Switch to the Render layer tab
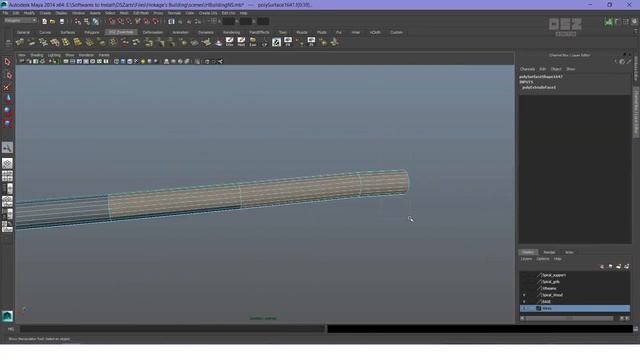Screen dimensions: 640x360 (x=549, y=252)
